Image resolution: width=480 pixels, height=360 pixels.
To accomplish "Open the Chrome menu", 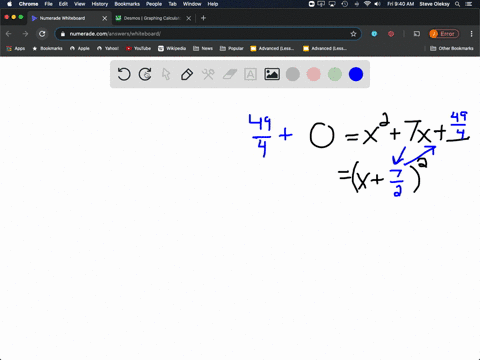I will [x=28, y=4].
